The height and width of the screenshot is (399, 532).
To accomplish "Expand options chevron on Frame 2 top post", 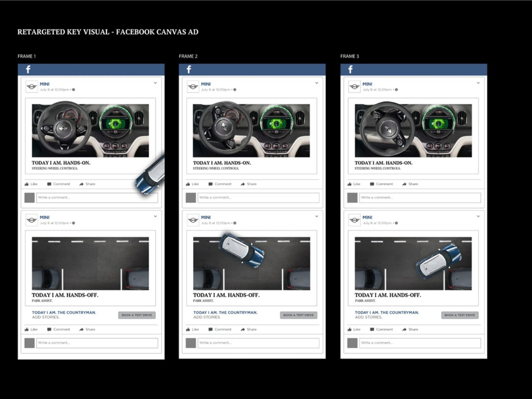I will [x=317, y=83].
